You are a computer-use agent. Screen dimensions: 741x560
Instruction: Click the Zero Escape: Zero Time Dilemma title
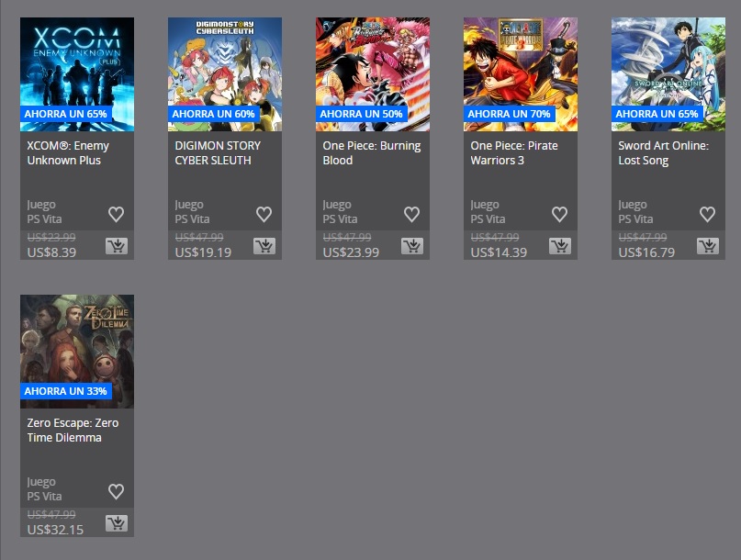pos(73,430)
